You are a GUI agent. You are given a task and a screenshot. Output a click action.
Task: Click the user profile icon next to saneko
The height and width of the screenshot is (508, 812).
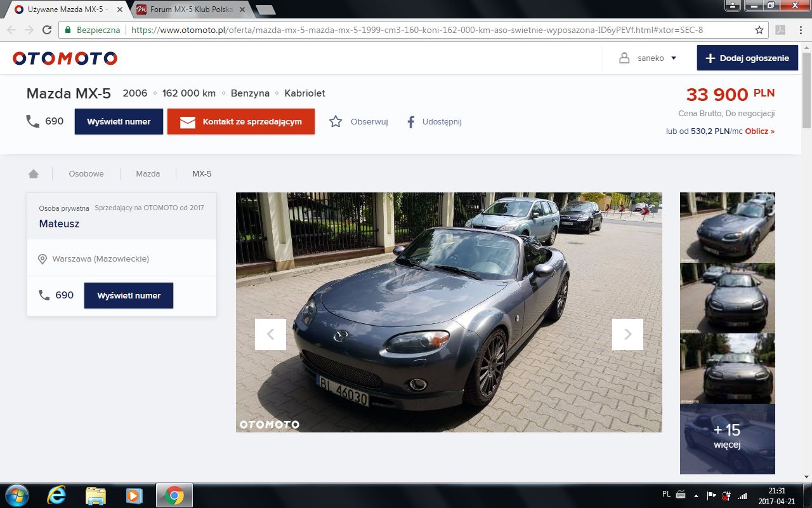(625, 58)
